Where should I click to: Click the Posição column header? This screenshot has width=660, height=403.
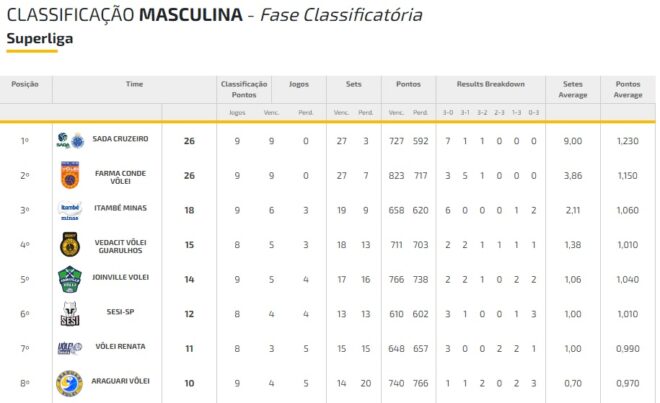25,84
